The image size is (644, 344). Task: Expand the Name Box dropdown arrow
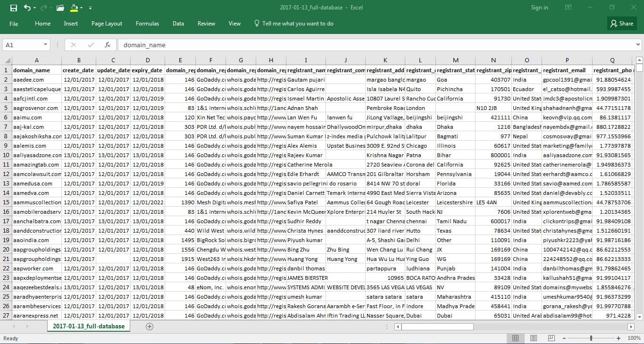click(46, 45)
